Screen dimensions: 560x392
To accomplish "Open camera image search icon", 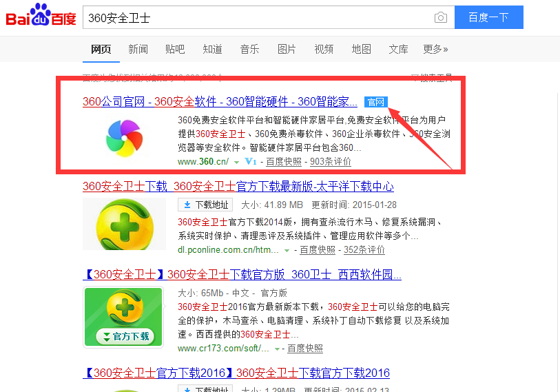I will 440,17.
